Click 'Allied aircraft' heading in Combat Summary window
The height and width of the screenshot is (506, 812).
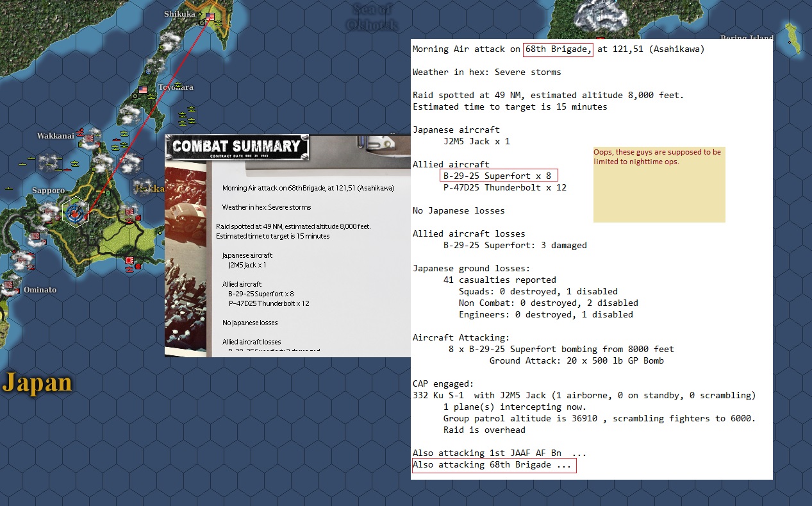tap(242, 284)
